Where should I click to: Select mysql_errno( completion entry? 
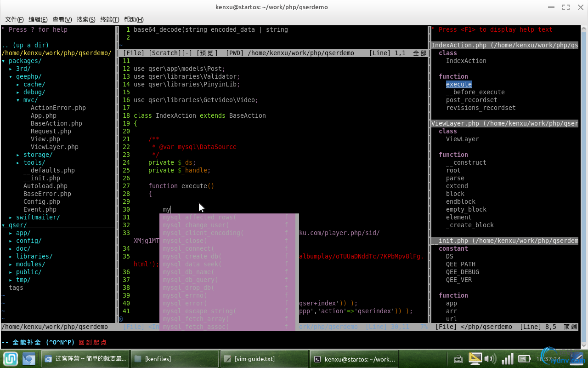[x=227, y=295]
